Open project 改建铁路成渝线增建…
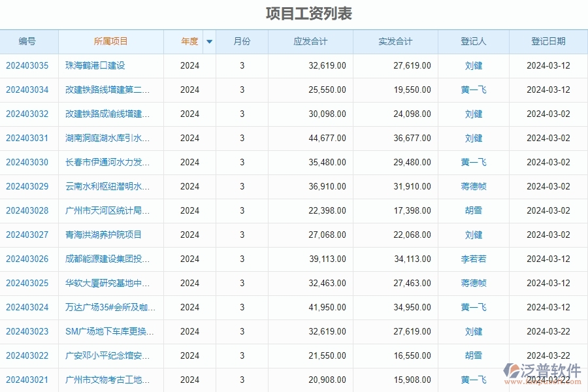This screenshot has width=588, height=392. (x=107, y=114)
